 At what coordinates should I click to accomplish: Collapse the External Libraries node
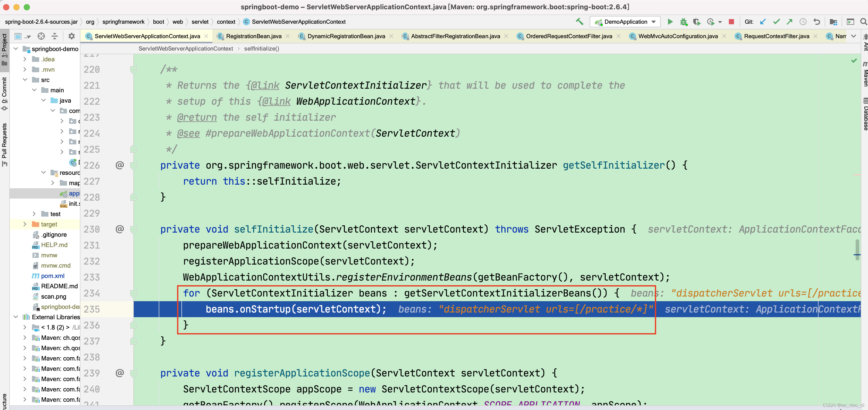click(x=15, y=317)
